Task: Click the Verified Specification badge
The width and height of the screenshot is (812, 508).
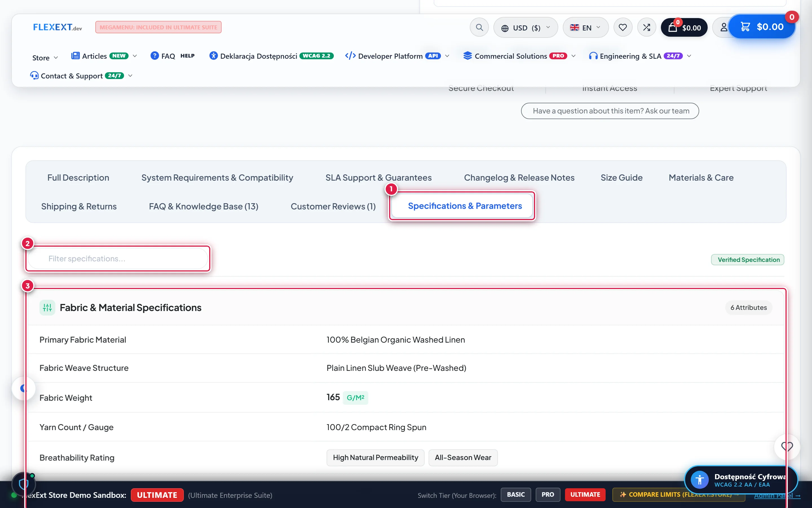Action: [x=748, y=260]
